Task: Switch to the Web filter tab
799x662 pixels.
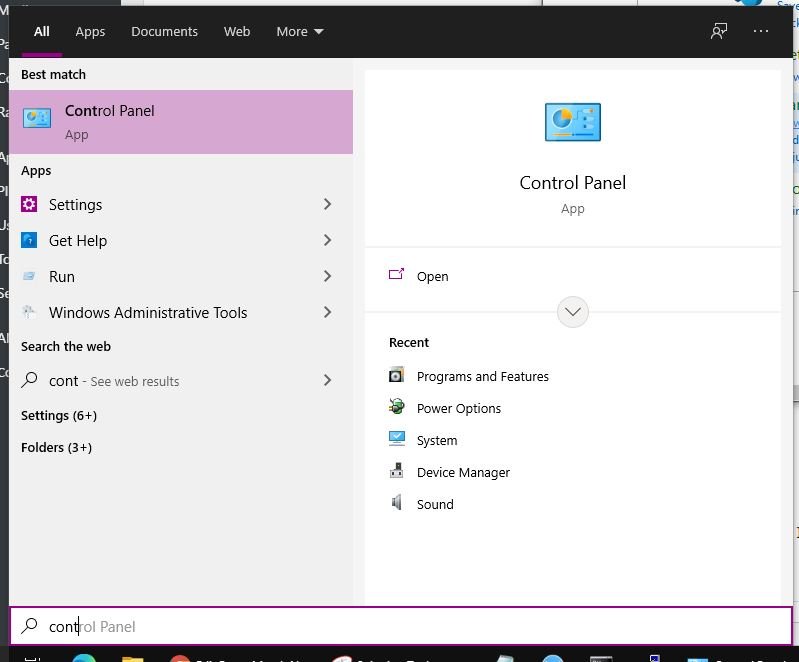Action: 237,32
